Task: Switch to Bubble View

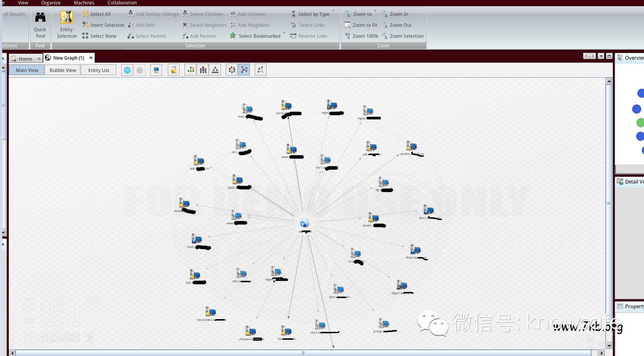Action: [63, 70]
